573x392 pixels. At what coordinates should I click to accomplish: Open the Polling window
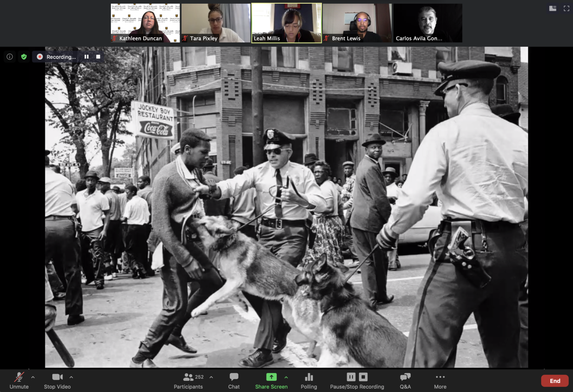[309, 380]
